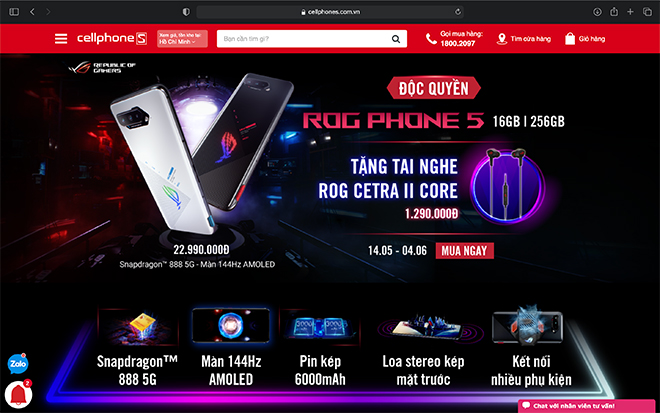Open the chat with consultant bar
The height and width of the screenshot is (413, 660).
(587, 406)
